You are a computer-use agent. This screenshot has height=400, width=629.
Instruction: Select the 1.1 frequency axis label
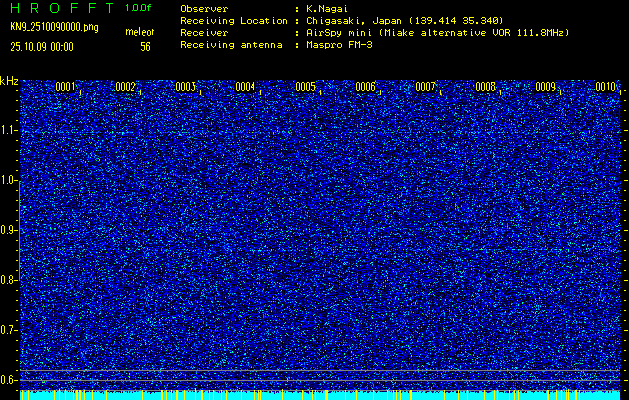click(x=9, y=130)
